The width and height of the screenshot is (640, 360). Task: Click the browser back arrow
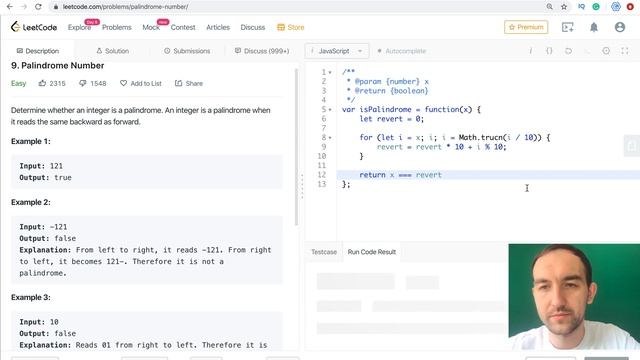pyautogui.click(x=10, y=7)
